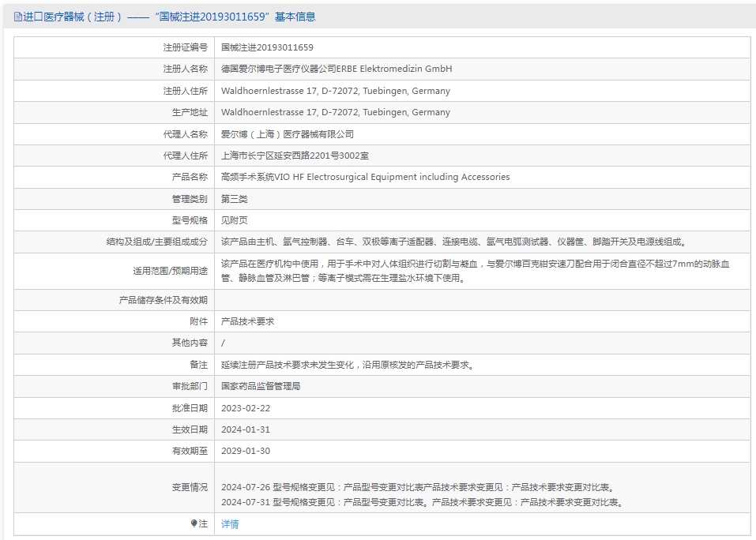Click the 结构及组成/主要组成成分 label
The height and width of the screenshot is (540, 756).
tap(156, 242)
